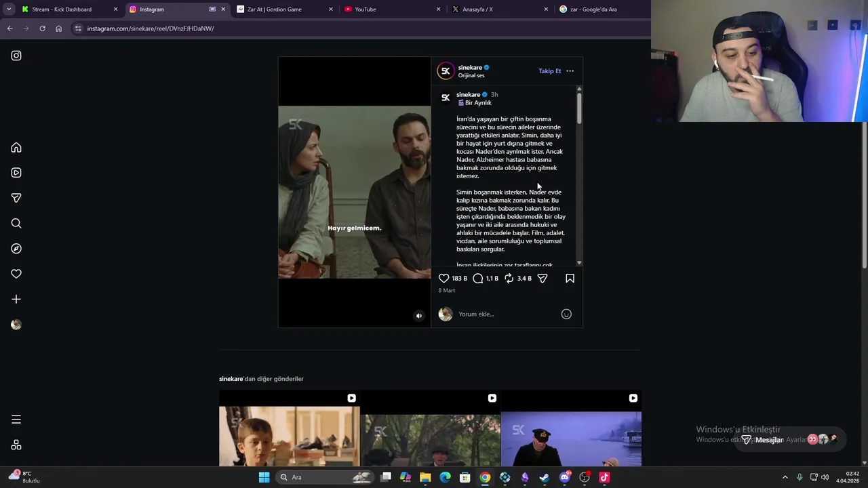Repost the reel with the repost icon
The height and width of the screenshot is (488, 868).
pos(509,279)
